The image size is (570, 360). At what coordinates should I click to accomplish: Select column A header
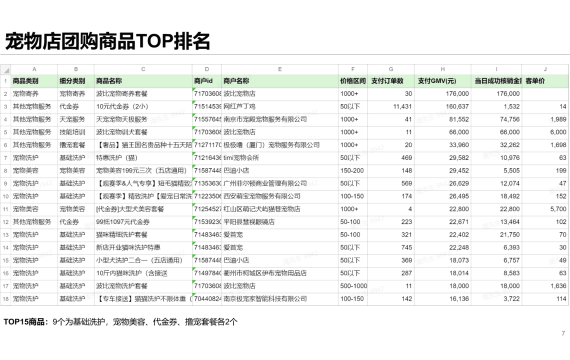point(34,69)
